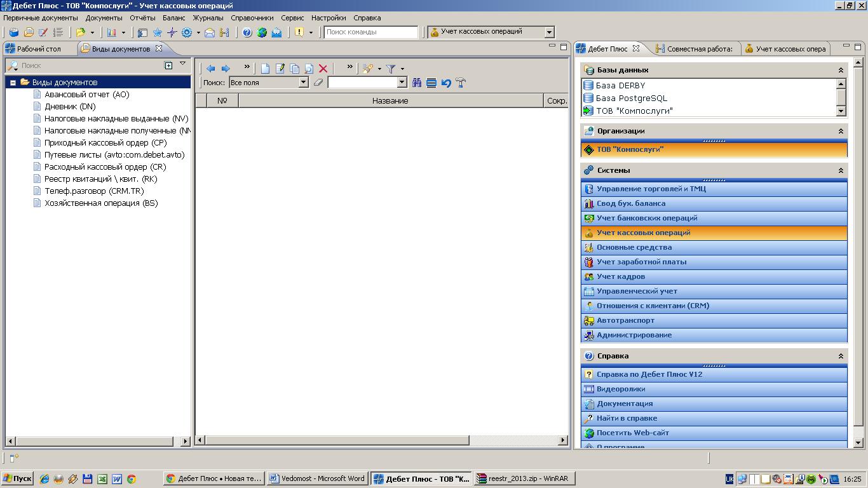Open 'Управление торговлей и ТМЦ' system

click(x=714, y=189)
